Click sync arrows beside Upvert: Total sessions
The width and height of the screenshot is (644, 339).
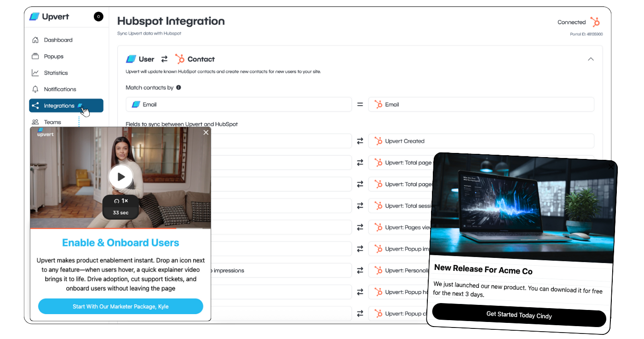360,206
